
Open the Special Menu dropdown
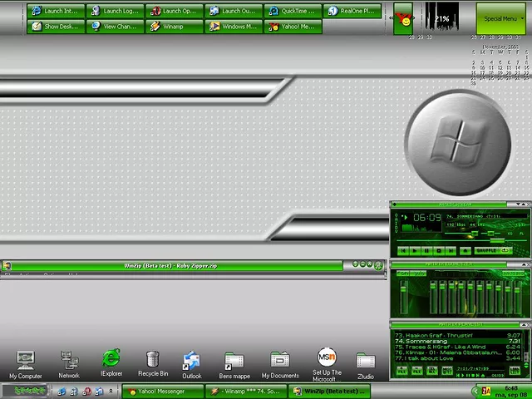500,18
